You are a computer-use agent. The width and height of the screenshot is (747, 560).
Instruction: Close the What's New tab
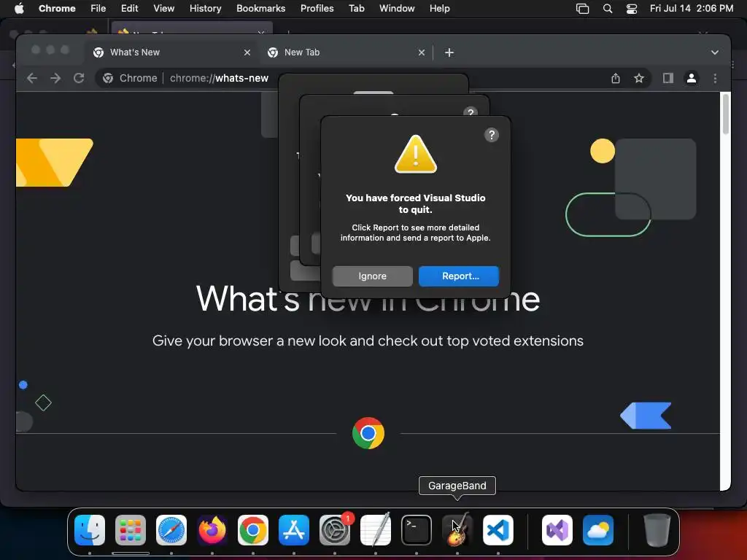pyautogui.click(x=247, y=52)
